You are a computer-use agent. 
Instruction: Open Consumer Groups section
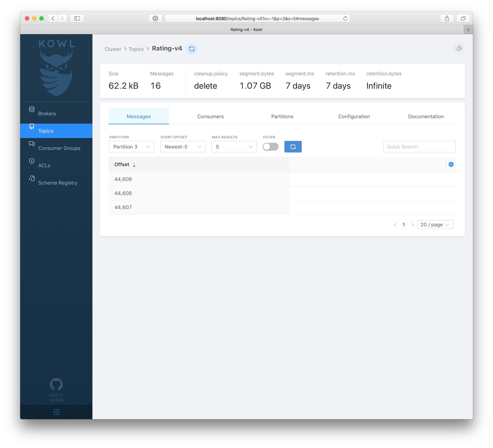pos(59,148)
